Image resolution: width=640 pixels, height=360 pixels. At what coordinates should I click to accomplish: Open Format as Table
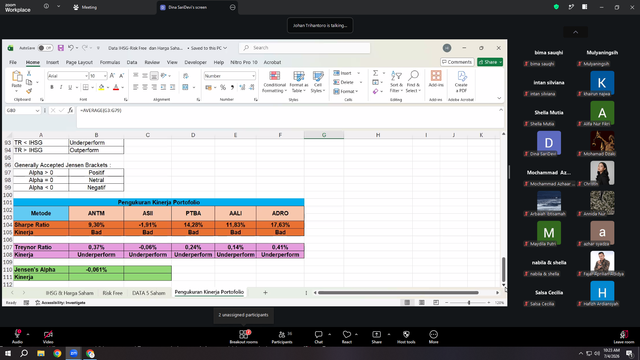click(299, 82)
